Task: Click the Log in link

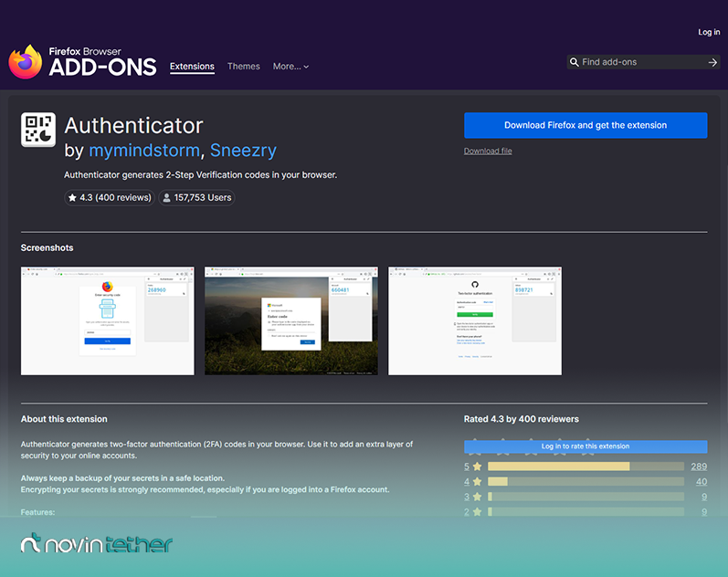Action: coord(709,32)
